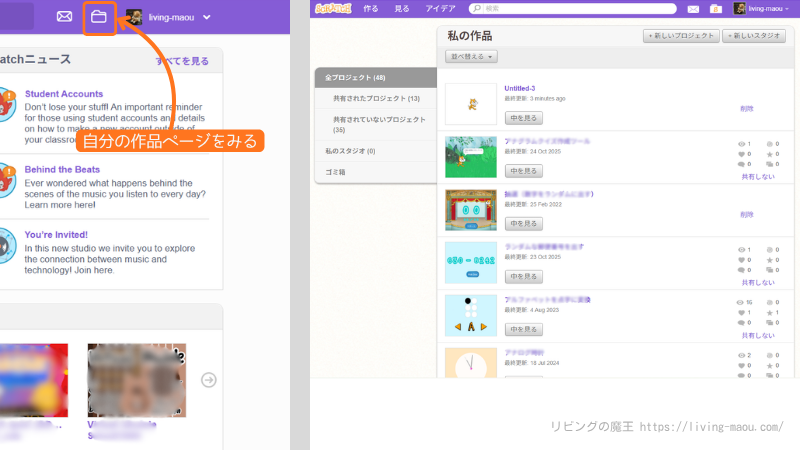Click the featured projects next arrow
Screen dimensions: 800x450
pos(208,379)
